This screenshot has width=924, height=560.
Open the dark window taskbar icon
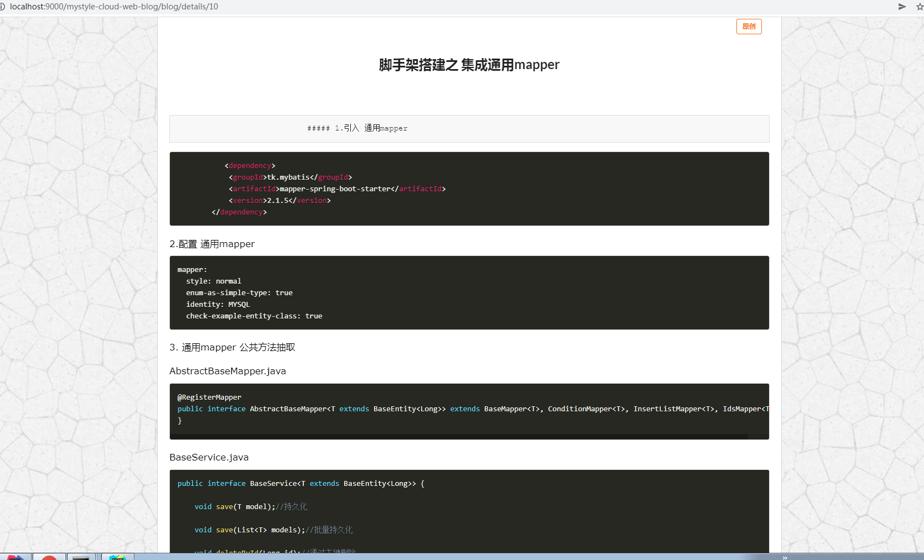point(81,557)
